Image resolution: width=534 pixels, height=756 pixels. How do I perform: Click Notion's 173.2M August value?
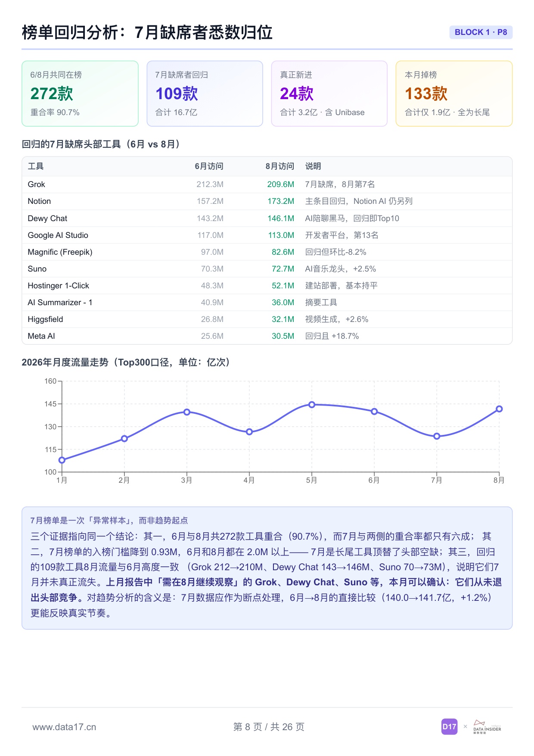click(x=280, y=201)
